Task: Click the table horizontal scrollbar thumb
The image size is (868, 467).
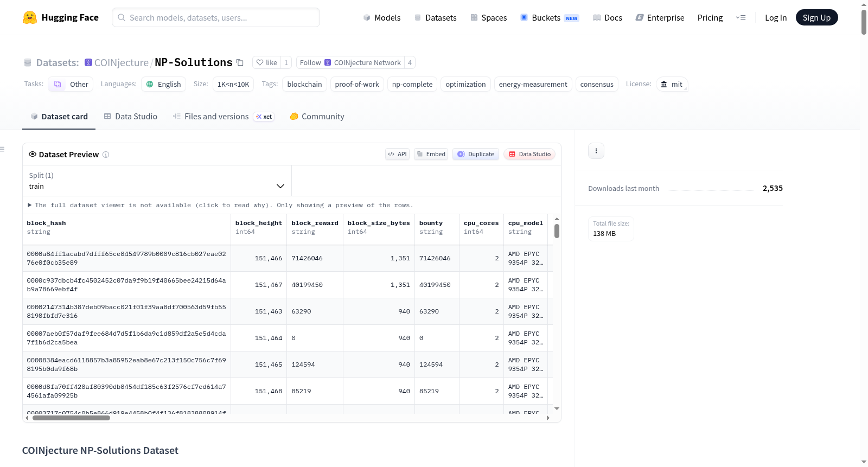Action: (x=71, y=418)
